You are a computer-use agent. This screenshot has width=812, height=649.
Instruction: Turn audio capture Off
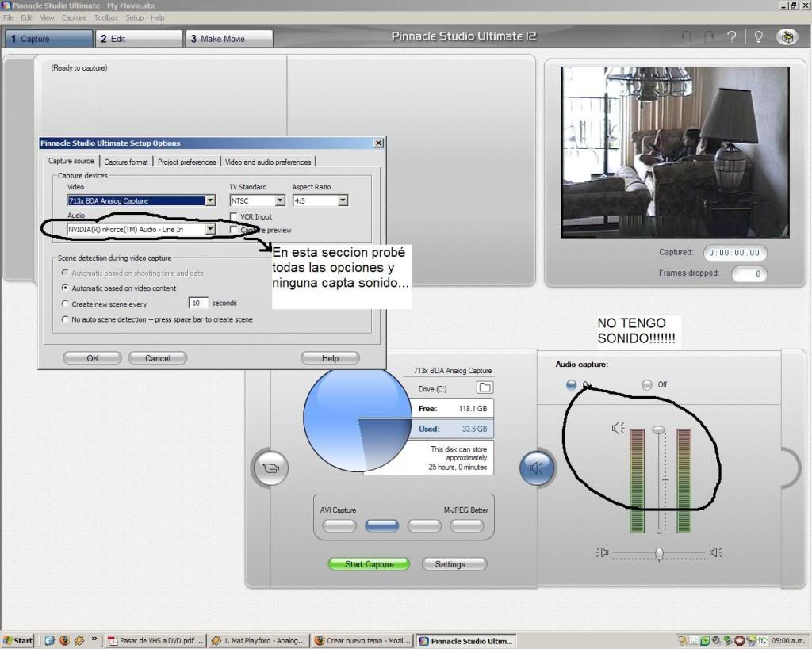point(647,384)
